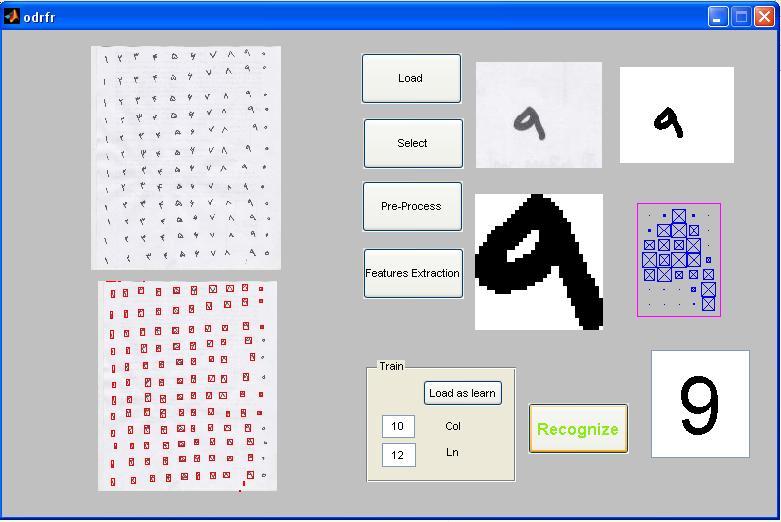
Task: Click the scanned handwritten digits sheet image
Action: [186, 158]
